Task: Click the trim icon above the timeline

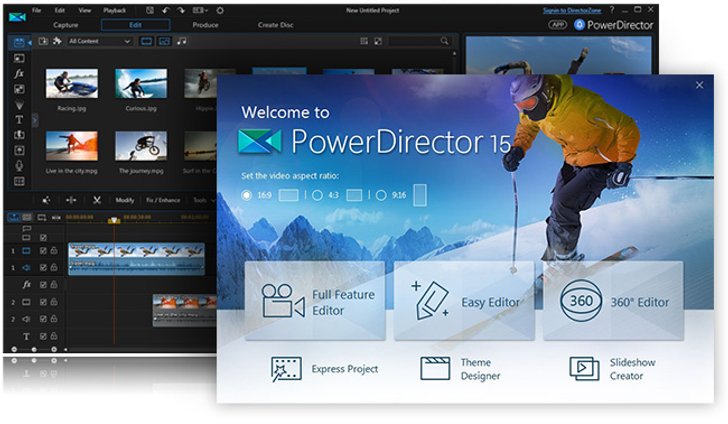Action: [71, 200]
